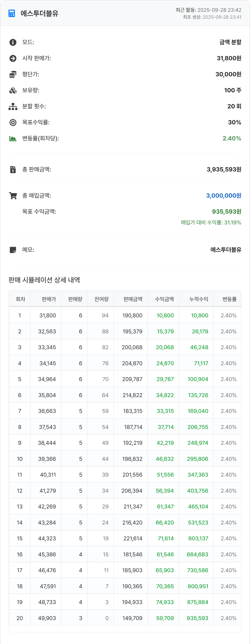Image resolution: width=250 pixels, height=644 pixels.
Task: Click the 에스투더블유 title in header
Action: point(40,14)
